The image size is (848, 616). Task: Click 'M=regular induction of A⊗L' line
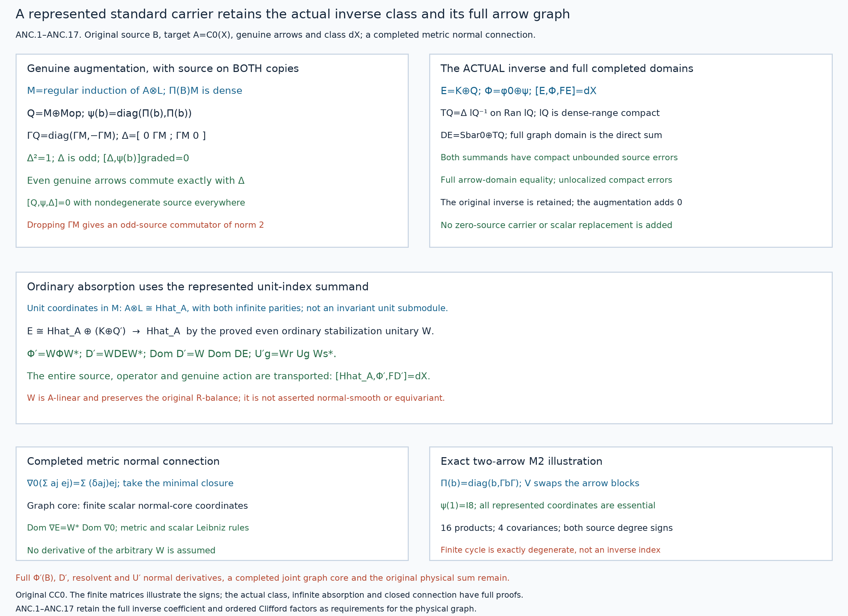click(135, 90)
